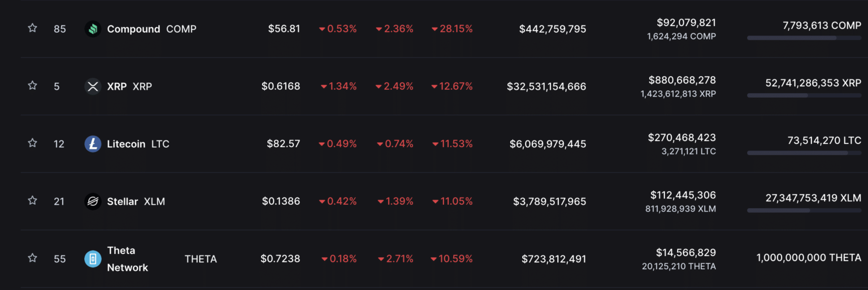Viewport: 868px width, 290px height.
Task: Click Stellar 24h volume $112,445,306
Action: (683, 195)
